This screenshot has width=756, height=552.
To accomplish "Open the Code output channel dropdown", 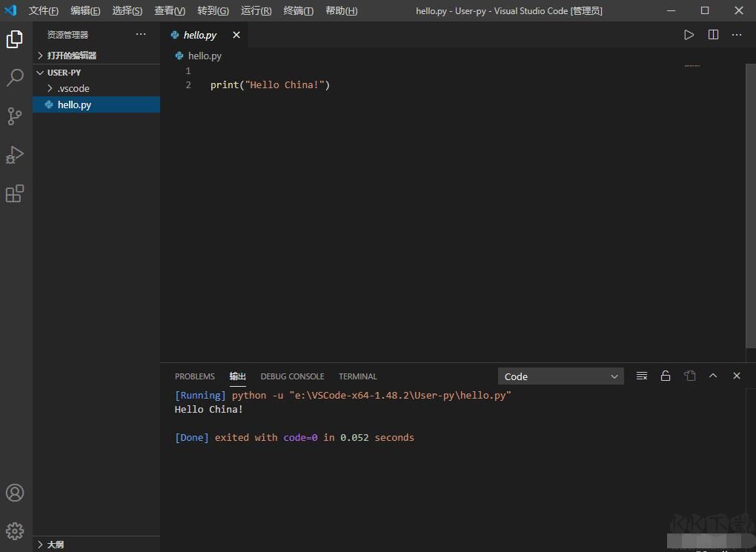I will coord(560,376).
